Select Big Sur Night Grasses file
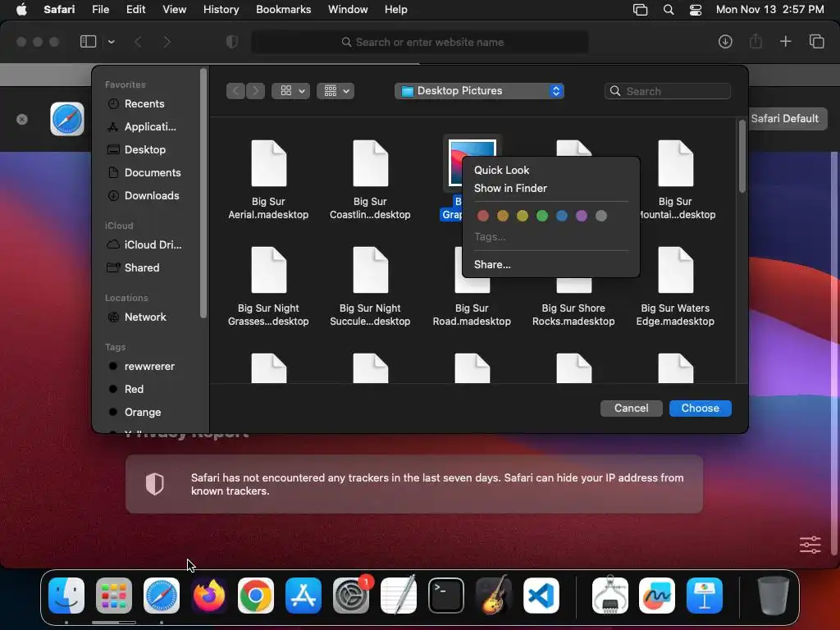 (268, 286)
